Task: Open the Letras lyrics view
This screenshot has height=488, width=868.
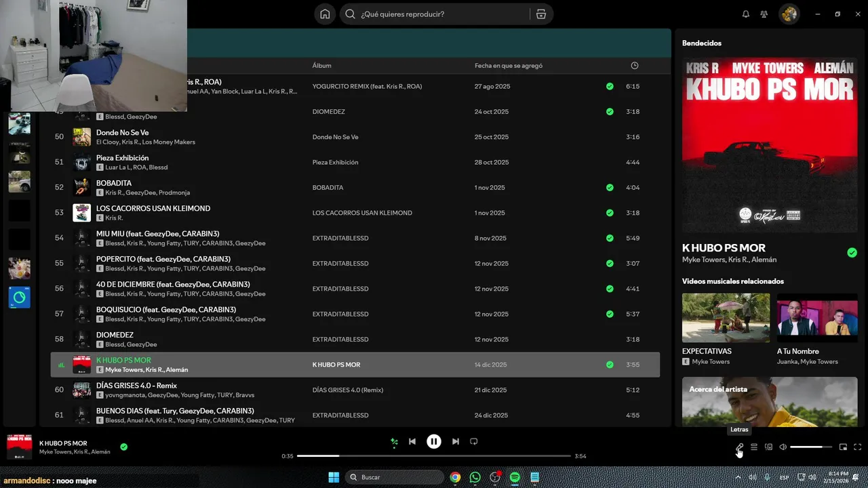Action: point(739,447)
